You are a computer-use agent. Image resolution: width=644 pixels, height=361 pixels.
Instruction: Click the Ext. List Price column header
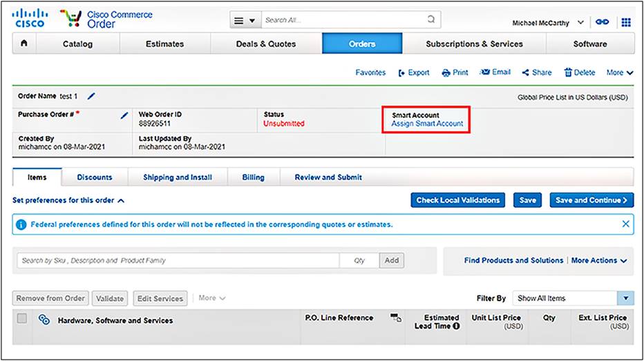[603, 322]
